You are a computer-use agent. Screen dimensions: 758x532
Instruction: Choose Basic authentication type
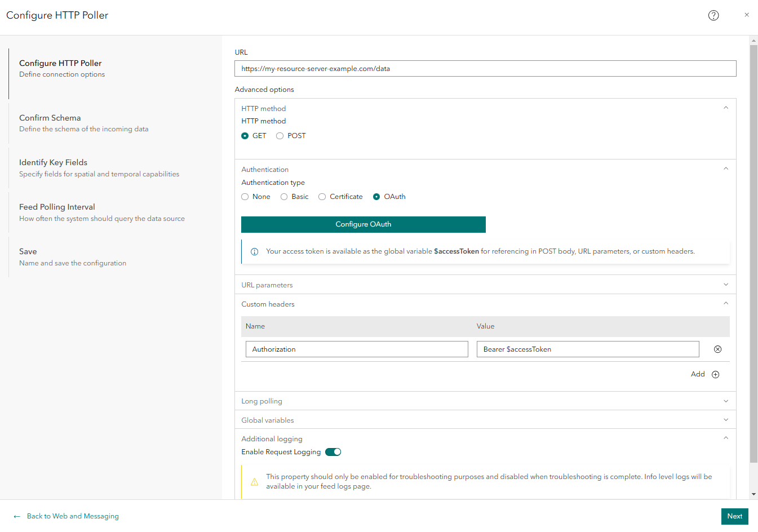click(283, 196)
